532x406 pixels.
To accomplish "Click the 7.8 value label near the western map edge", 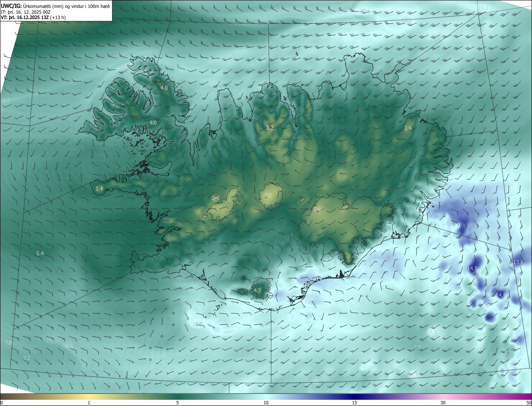I will click(8, 343).
